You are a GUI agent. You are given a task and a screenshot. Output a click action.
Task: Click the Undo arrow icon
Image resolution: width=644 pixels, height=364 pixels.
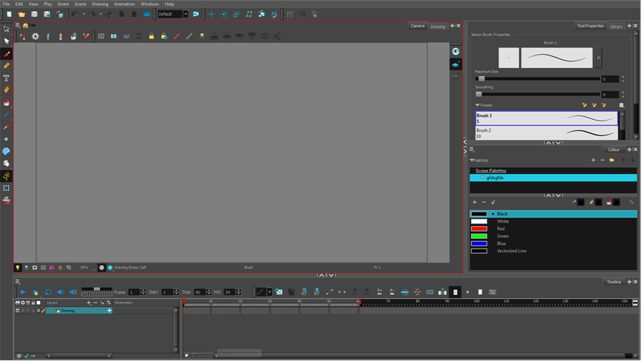(x=74, y=14)
